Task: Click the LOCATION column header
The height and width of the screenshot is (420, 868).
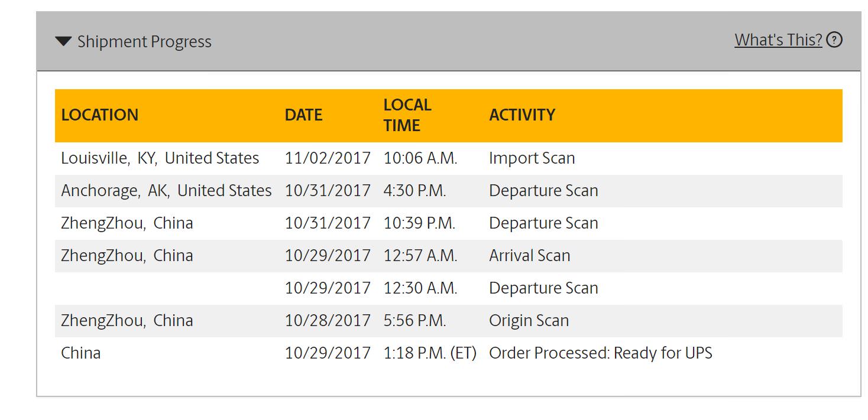Action: [x=99, y=115]
